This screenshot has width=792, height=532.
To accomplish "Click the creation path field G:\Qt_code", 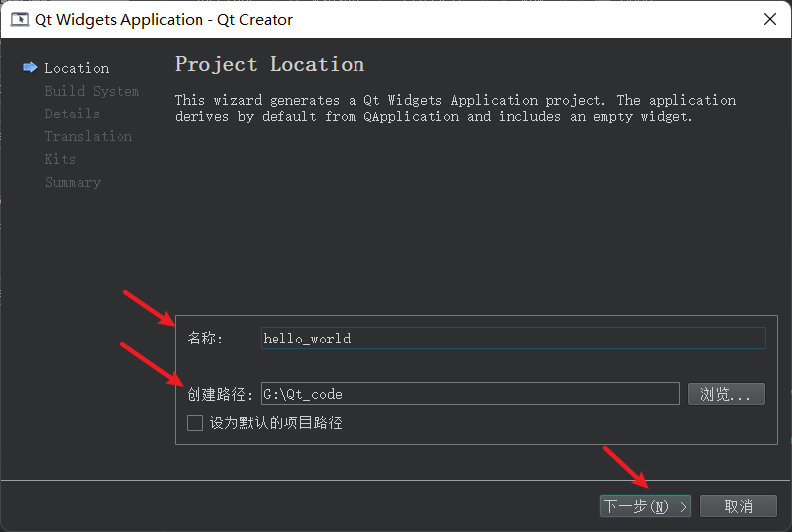I will click(x=470, y=394).
